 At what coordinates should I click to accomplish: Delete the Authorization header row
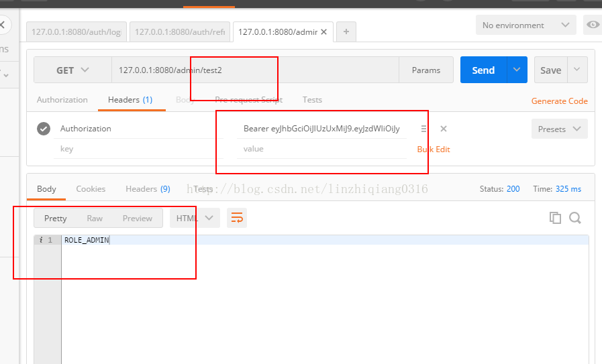[x=444, y=129]
